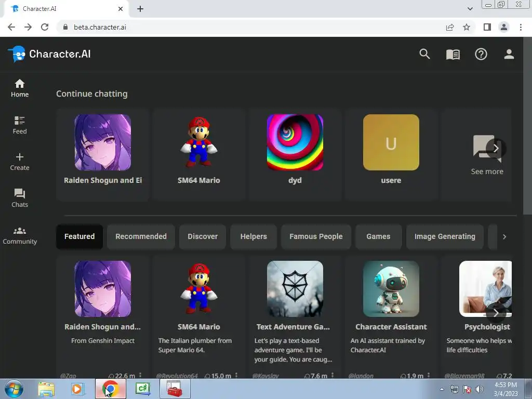Open the user profile icon in the header

(509, 54)
